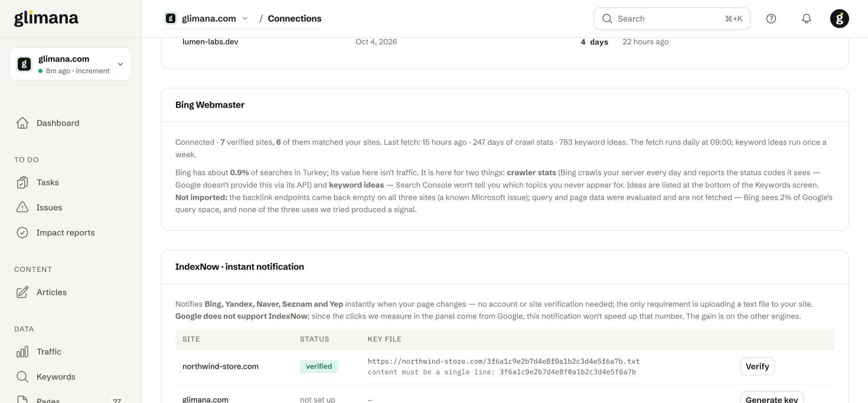Open the Keywords magnifier icon
This screenshot has width=868, height=403.
[x=22, y=377]
